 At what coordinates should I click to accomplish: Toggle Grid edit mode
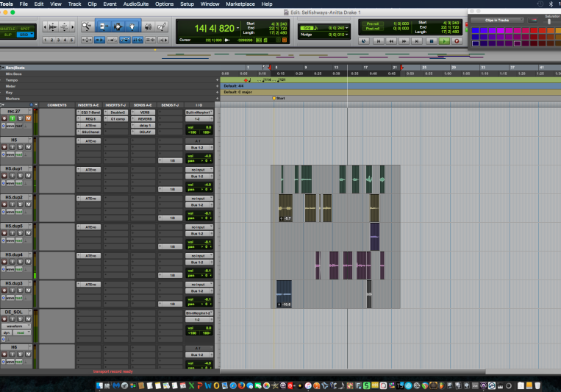[x=25, y=35]
